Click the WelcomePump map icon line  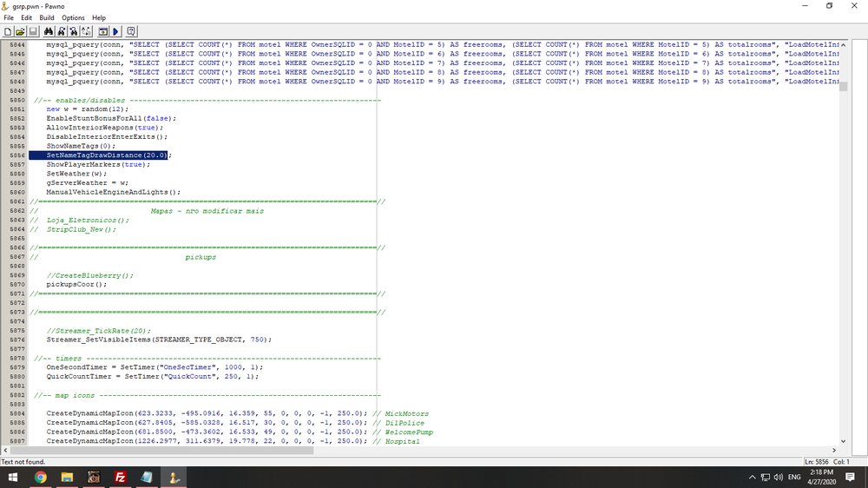240,432
